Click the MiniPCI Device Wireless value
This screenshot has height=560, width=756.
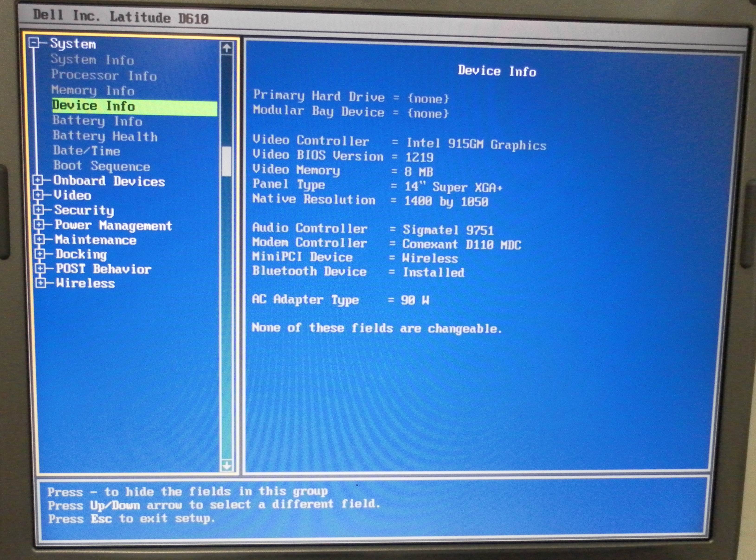pos(430,259)
